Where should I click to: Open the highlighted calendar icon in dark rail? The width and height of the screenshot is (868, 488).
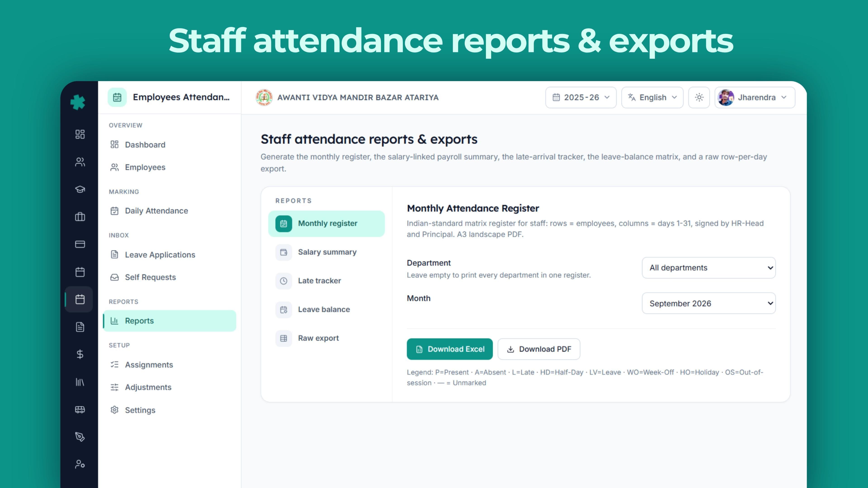coord(80,299)
